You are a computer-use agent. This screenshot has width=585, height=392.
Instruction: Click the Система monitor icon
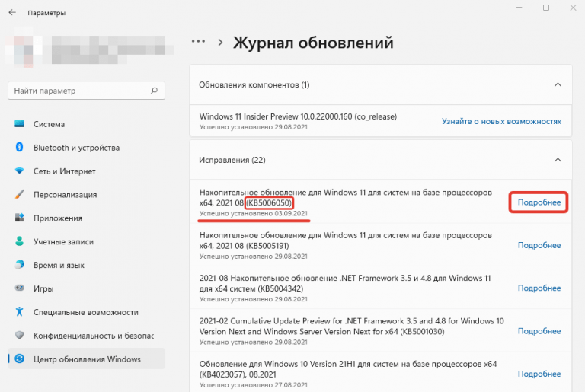pos(19,124)
